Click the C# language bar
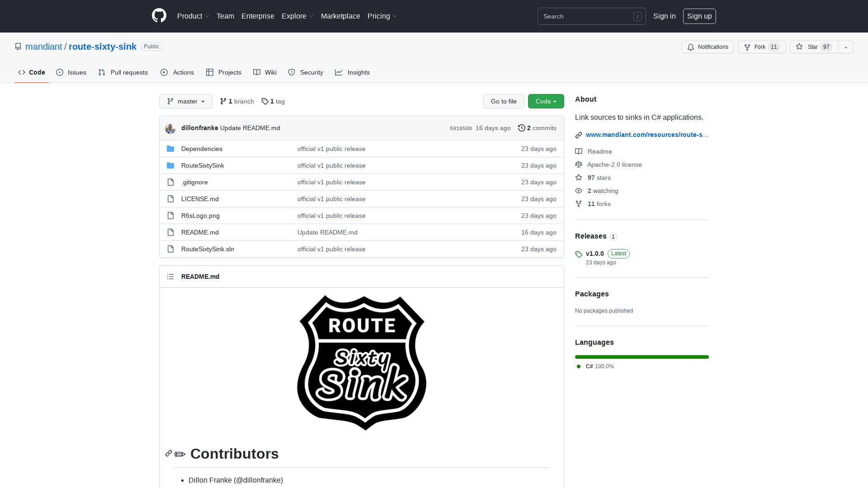 [642, 357]
